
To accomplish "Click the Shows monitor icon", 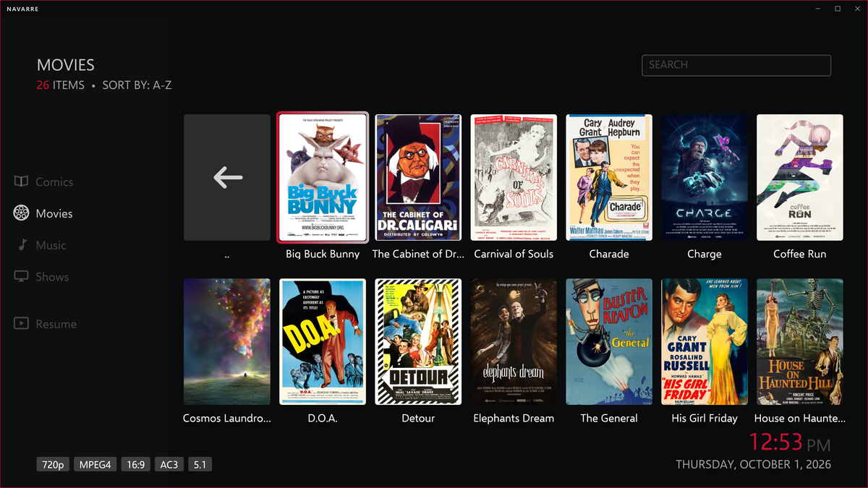I will [22, 277].
